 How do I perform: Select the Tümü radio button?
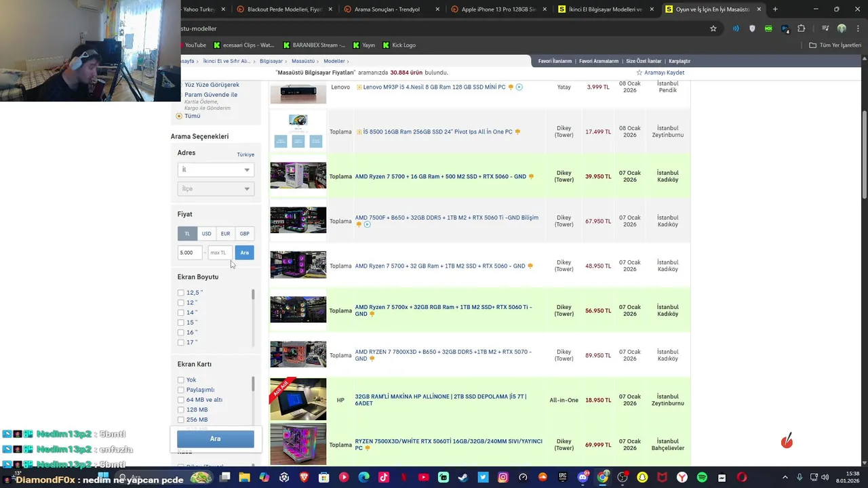[x=179, y=116]
